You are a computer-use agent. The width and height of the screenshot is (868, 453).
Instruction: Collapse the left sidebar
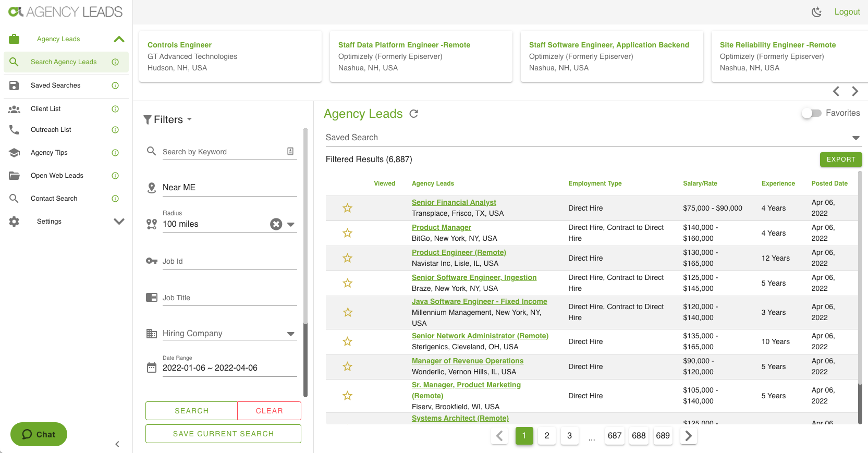(117, 444)
